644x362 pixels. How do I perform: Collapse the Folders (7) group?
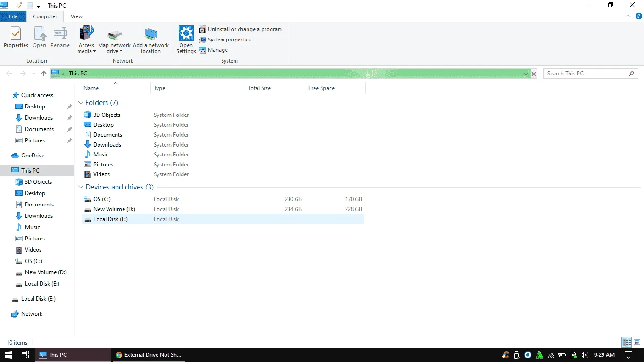[81, 103]
